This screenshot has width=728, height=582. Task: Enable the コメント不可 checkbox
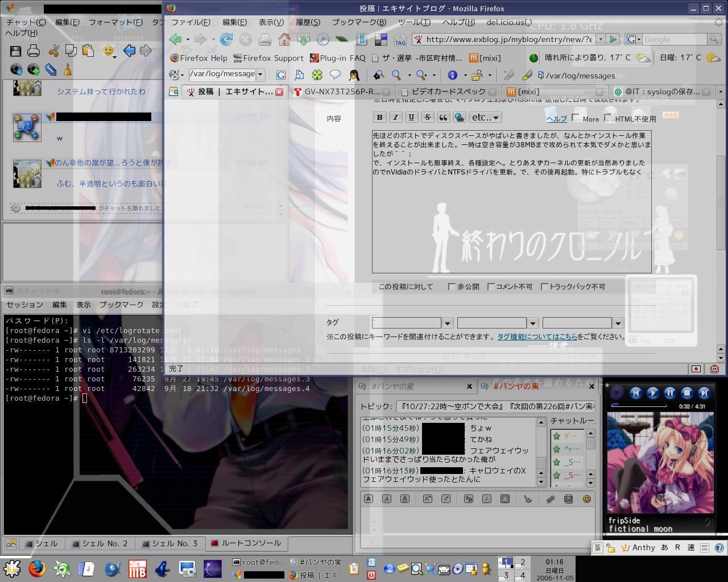[491, 287]
